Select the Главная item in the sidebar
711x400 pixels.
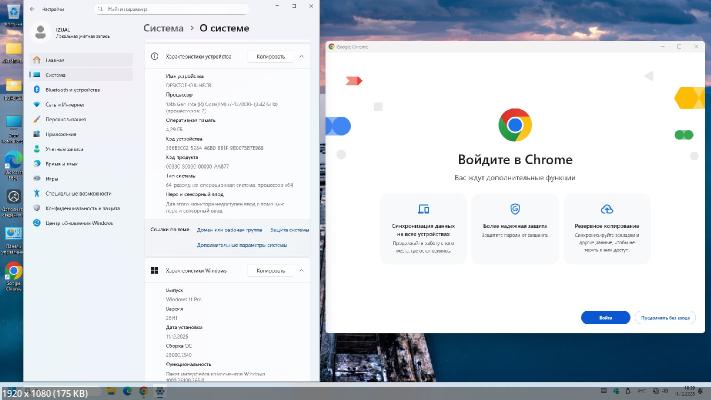click(x=56, y=60)
